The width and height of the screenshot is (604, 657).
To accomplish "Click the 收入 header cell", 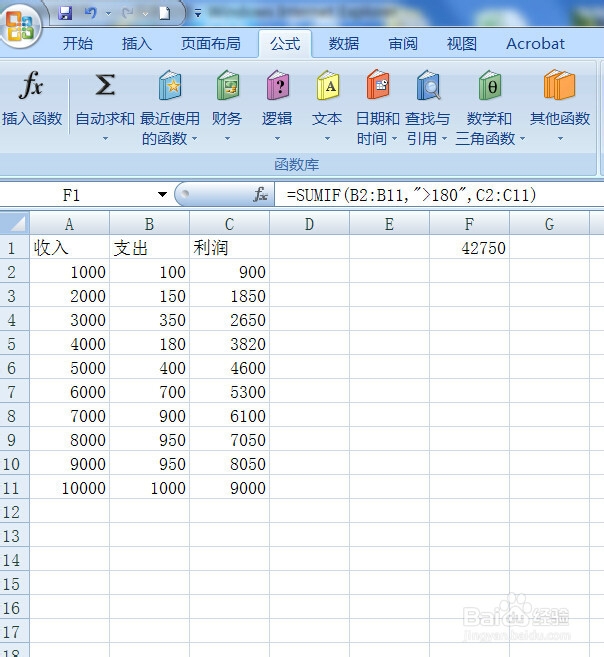I will click(x=70, y=248).
